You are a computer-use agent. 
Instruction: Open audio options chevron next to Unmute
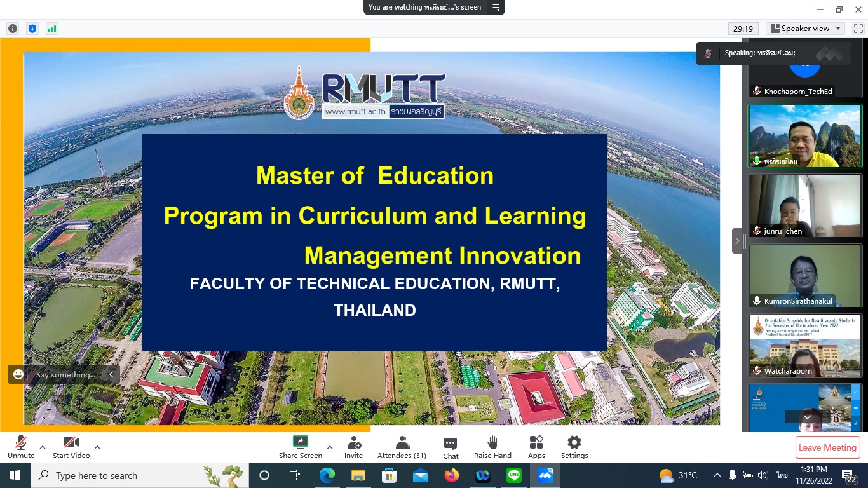tap(43, 447)
